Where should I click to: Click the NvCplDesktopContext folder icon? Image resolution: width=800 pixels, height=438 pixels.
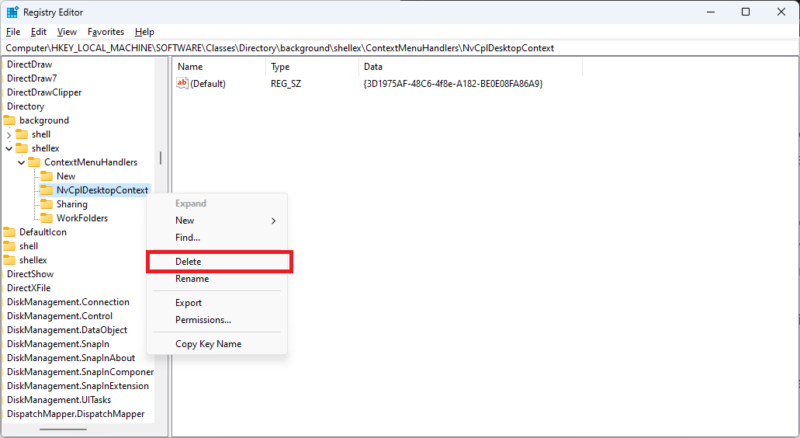(x=46, y=190)
